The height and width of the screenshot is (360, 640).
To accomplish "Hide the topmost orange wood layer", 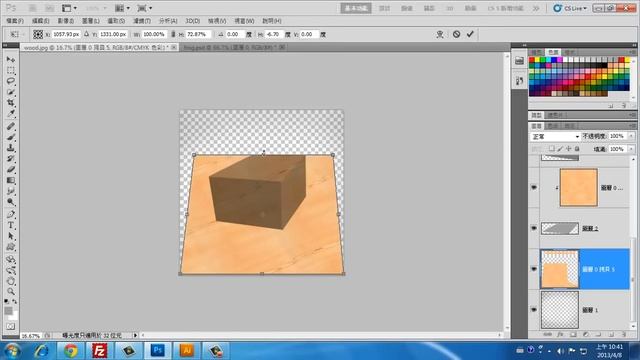I will 534,187.
